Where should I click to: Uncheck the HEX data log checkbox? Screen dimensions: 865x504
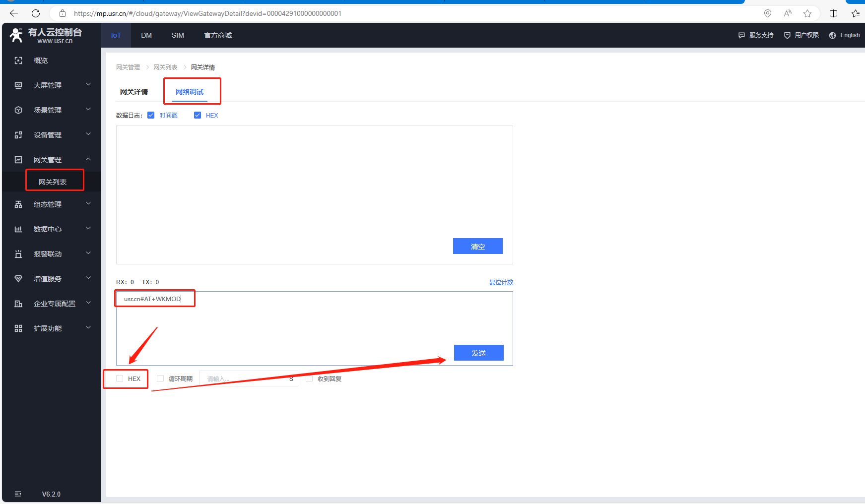point(198,115)
